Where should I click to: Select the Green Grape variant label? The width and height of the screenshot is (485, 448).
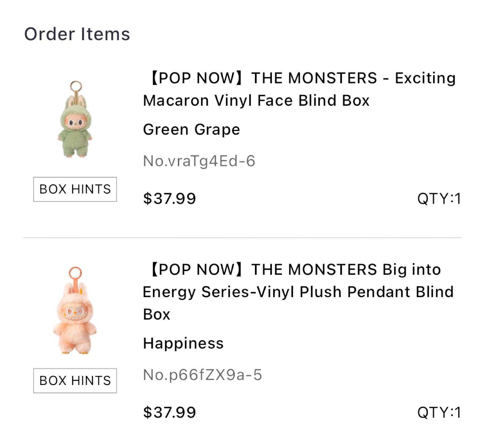pyautogui.click(x=191, y=130)
